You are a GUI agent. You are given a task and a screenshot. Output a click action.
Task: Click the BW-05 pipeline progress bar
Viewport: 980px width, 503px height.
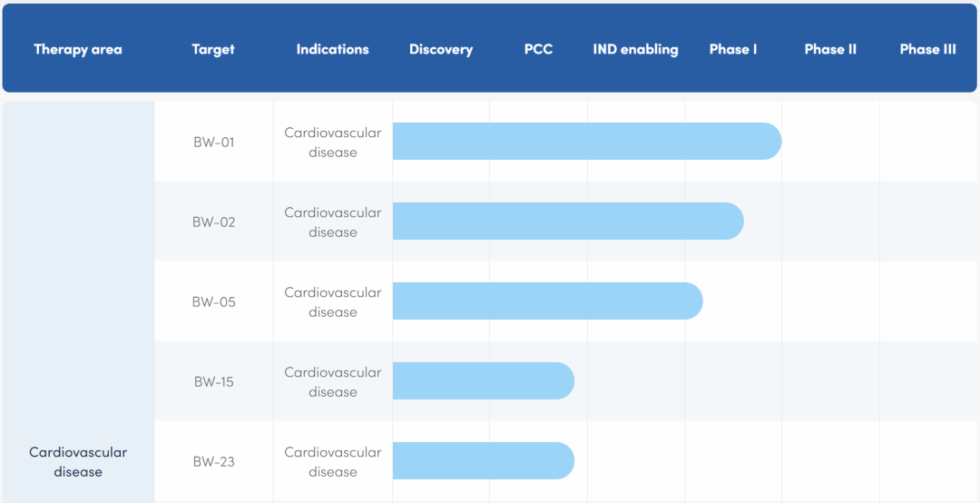coord(547,301)
